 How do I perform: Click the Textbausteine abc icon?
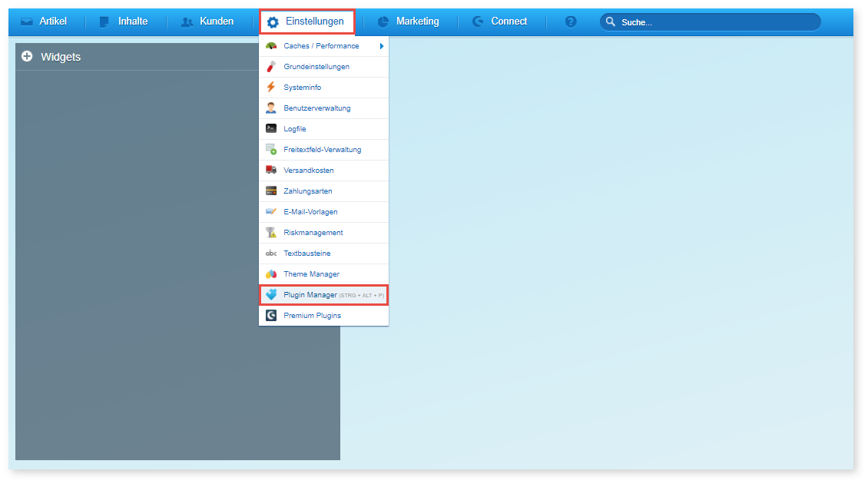click(271, 253)
